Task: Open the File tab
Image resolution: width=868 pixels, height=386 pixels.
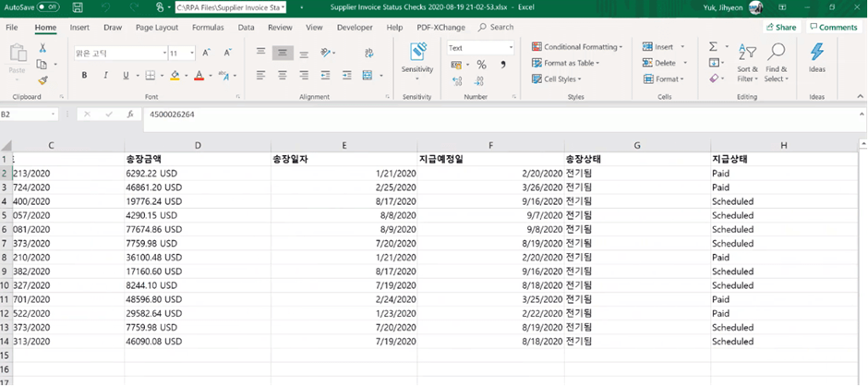Action: [x=12, y=27]
